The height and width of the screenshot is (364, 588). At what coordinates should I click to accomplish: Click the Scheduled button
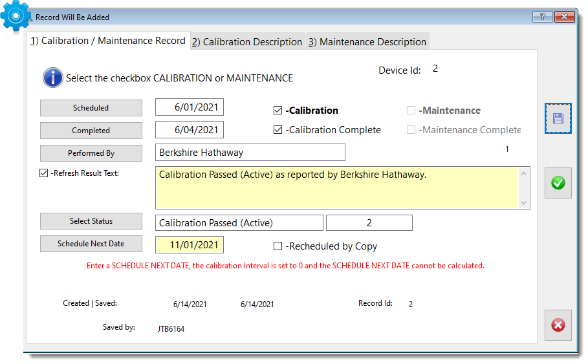(91, 108)
